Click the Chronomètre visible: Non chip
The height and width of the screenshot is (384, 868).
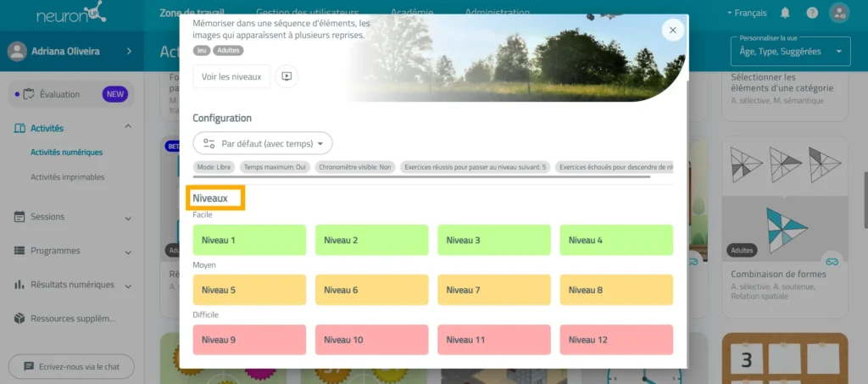pyautogui.click(x=355, y=167)
